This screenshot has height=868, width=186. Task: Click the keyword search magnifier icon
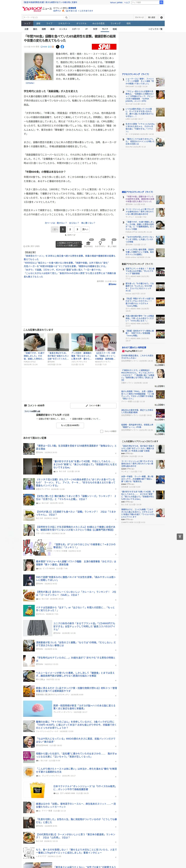(66, 18)
